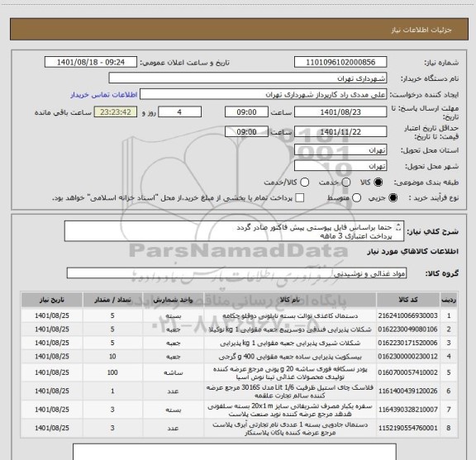
Task: Click the کد کالا column header
Action: (408, 300)
